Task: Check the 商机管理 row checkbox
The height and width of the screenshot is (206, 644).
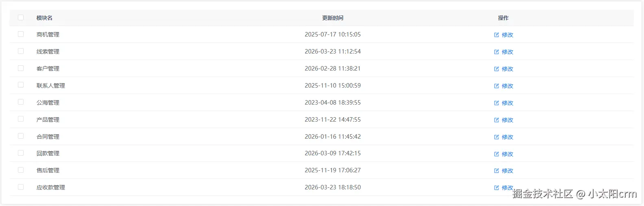Action: [x=21, y=34]
